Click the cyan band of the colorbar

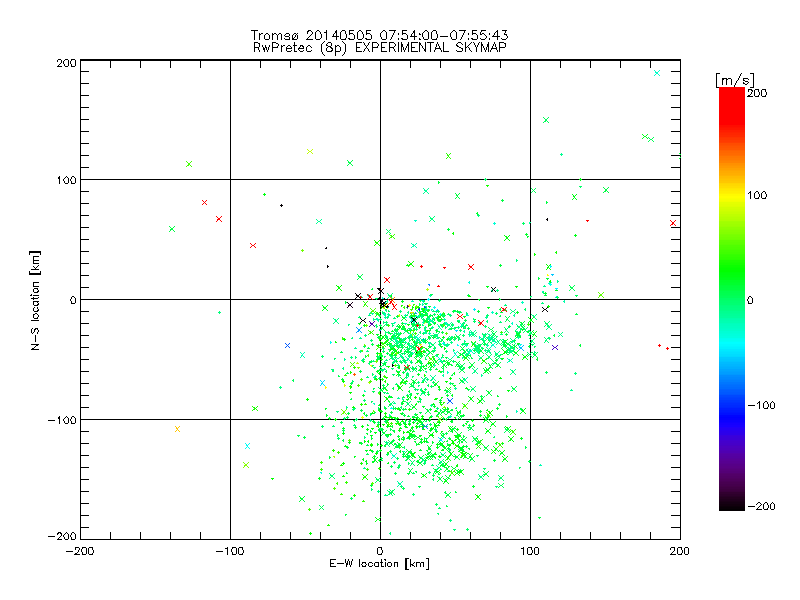tap(732, 342)
